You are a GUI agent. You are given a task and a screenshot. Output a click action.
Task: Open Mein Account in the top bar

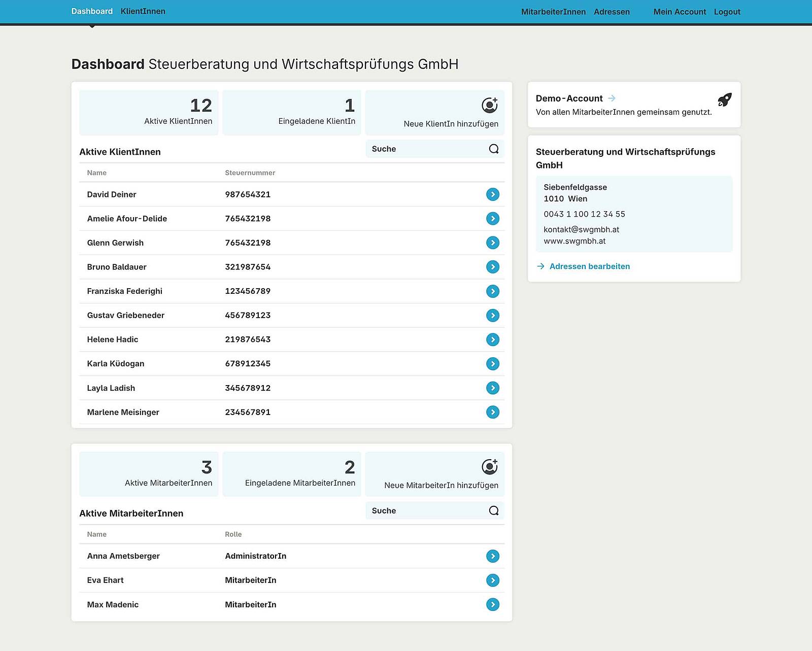point(680,12)
